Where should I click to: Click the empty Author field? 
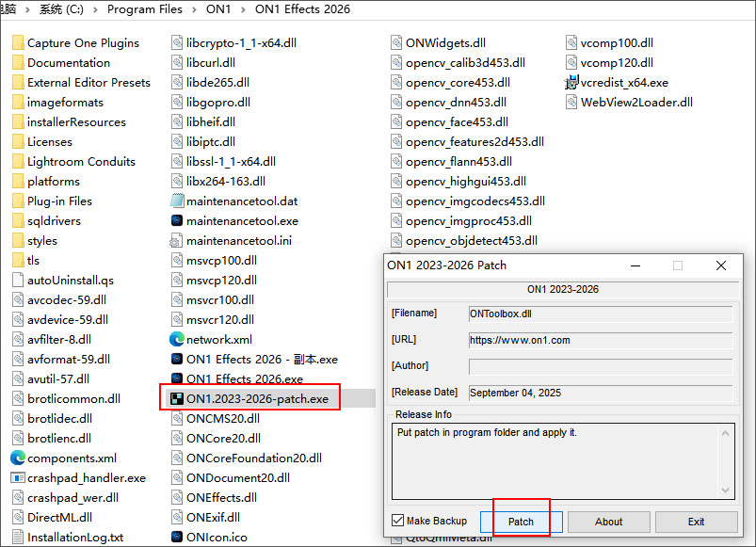[601, 366]
